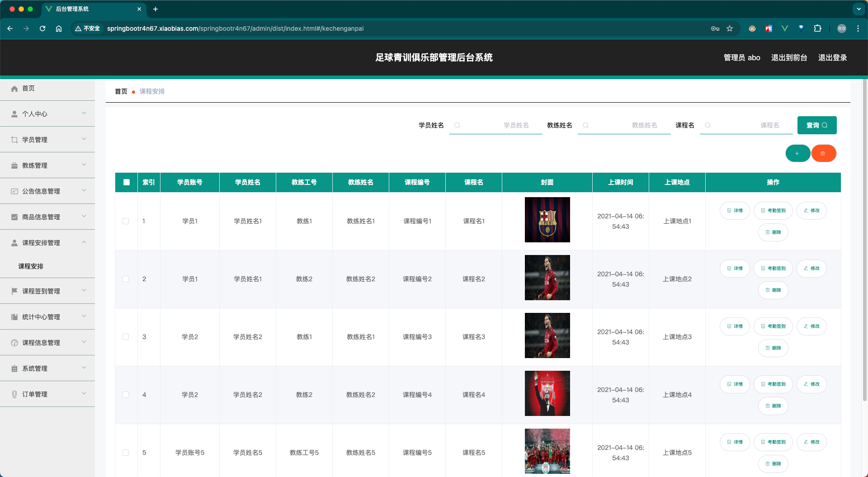The width and height of the screenshot is (868, 477).
Task: Click the 课程名 search input field
Action: [x=746, y=125]
